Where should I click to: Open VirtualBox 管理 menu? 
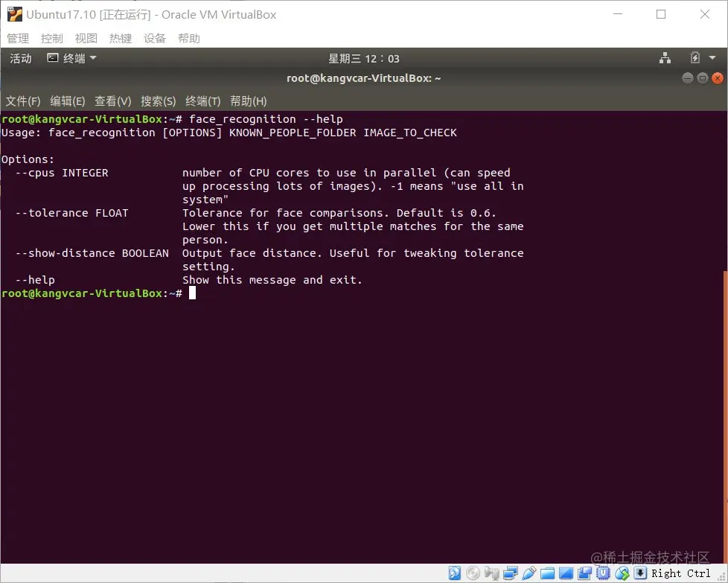[x=18, y=38]
